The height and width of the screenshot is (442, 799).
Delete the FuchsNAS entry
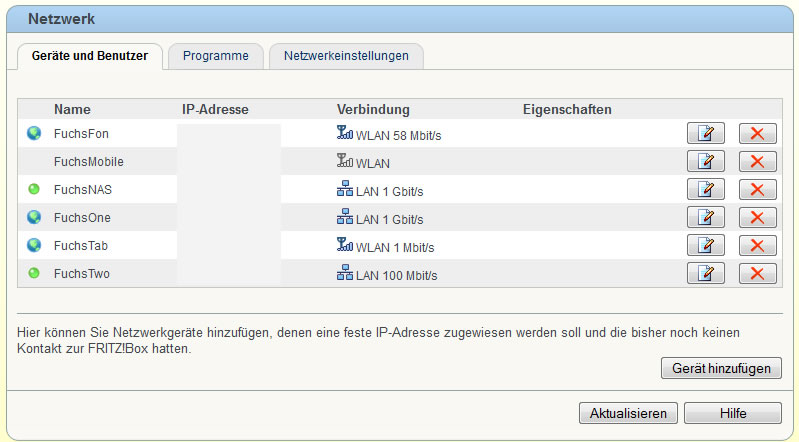pyautogui.click(x=757, y=189)
